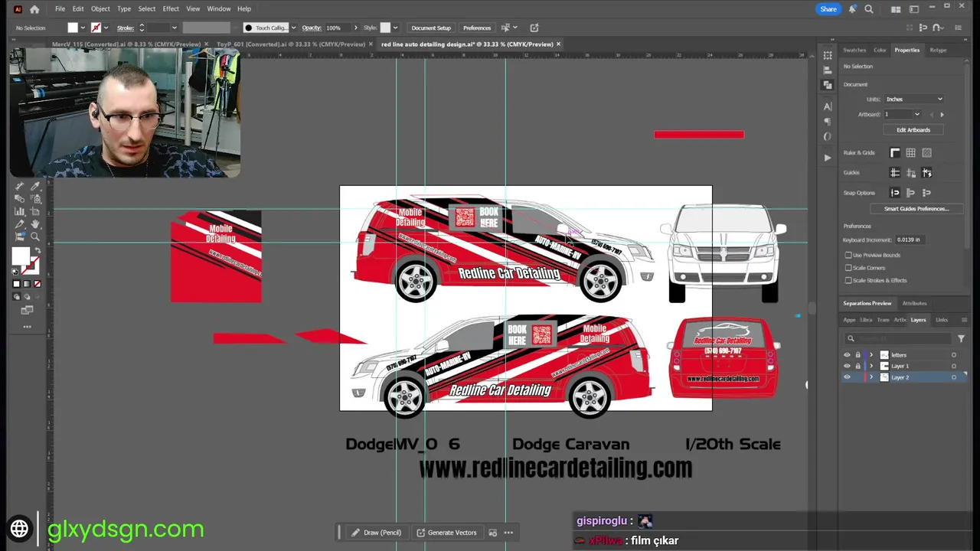Select the Zoom magnifier tool
This screenshot has width=980, height=551.
(35, 237)
